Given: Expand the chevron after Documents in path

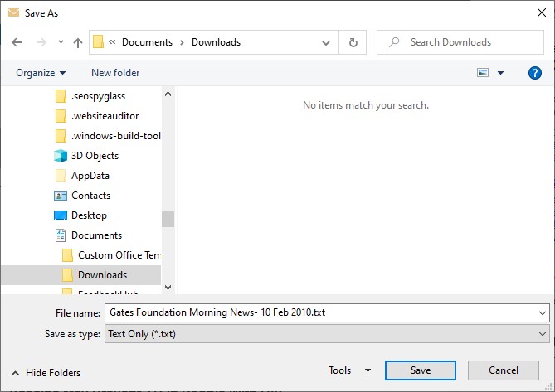Looking at the screenshot, I should [x=182, y=42].
